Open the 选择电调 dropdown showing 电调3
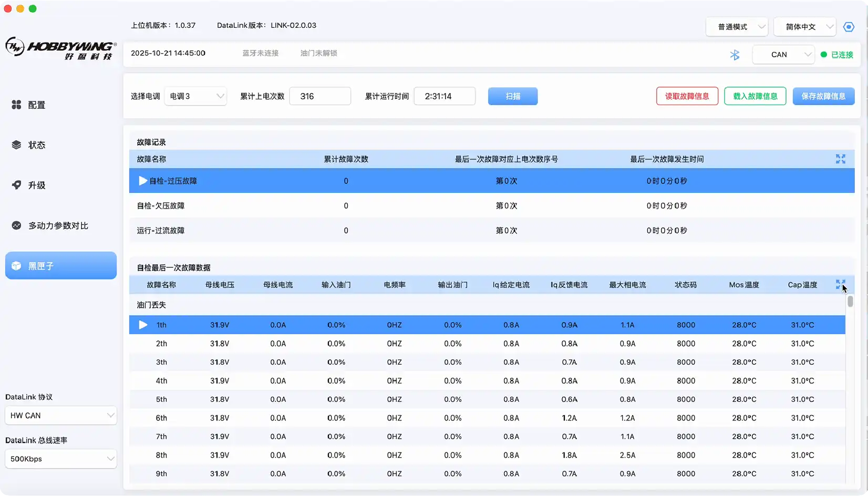 pyautogui.click(x=195, y=96)
